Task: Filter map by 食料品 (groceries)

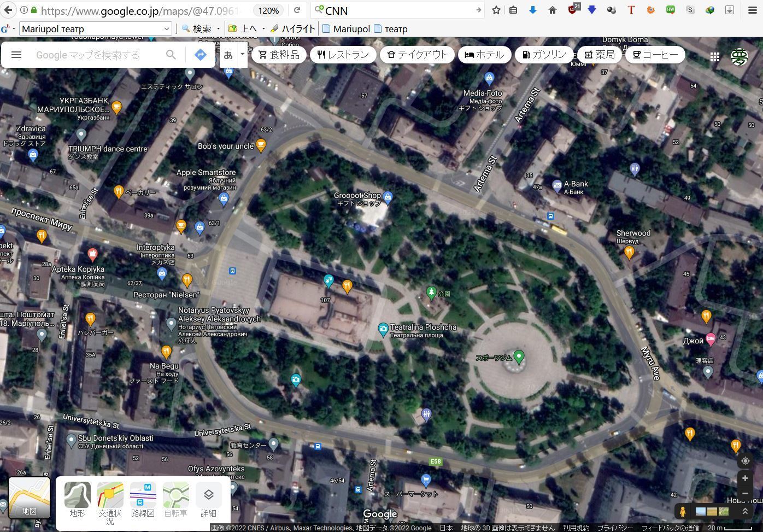Action: [279, 55]
